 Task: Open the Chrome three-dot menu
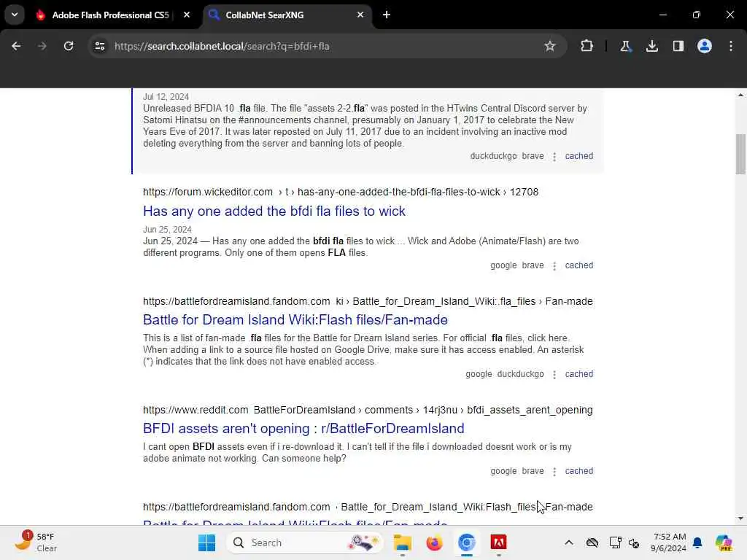[731, 46]
